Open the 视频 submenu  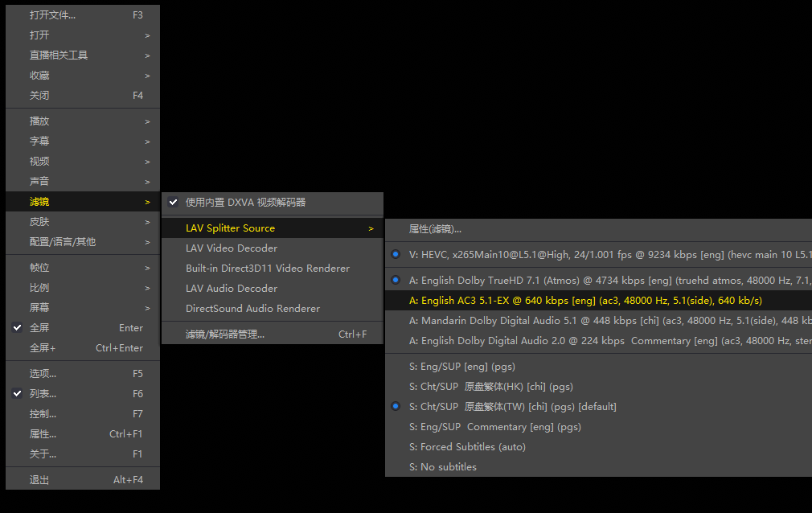pos(82,162)
